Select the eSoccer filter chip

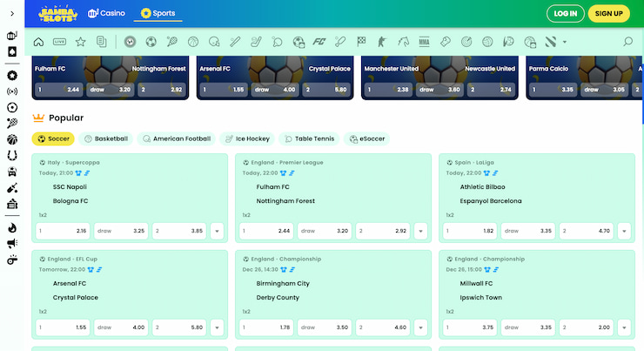coord(366,139)
